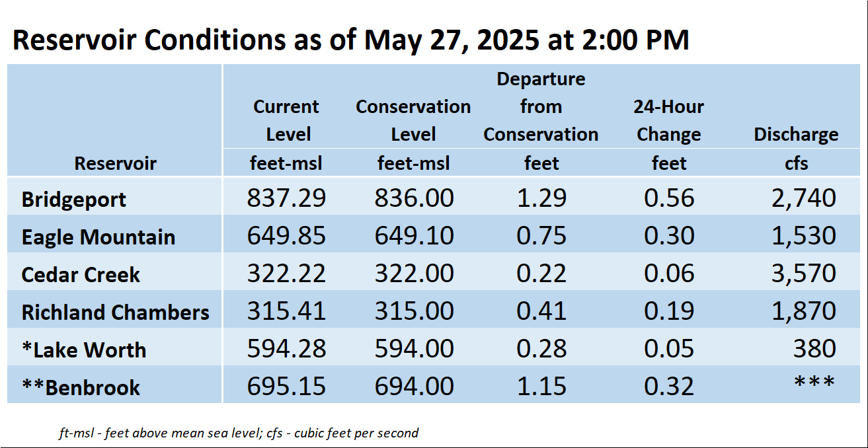Select Eagle Mountain current level 649.85
868x448 pixels.
[x=286, y=236]
